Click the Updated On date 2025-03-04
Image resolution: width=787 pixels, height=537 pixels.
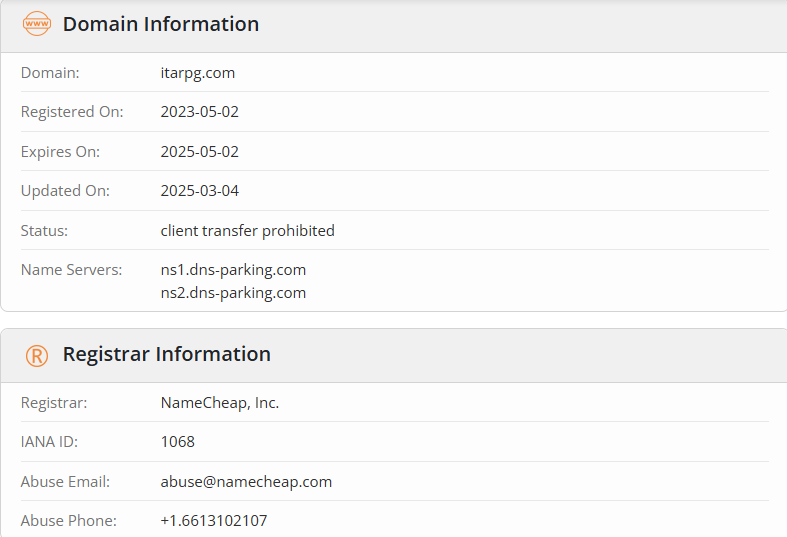(199, 191)
